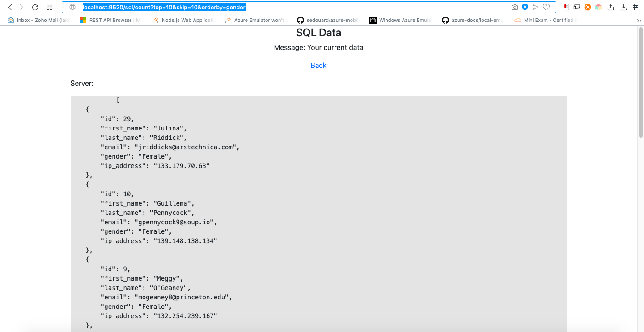Click jriddicks@arstechnica.com email line
Viewport: 644px width, 332px height.
(x=170, y=147)
